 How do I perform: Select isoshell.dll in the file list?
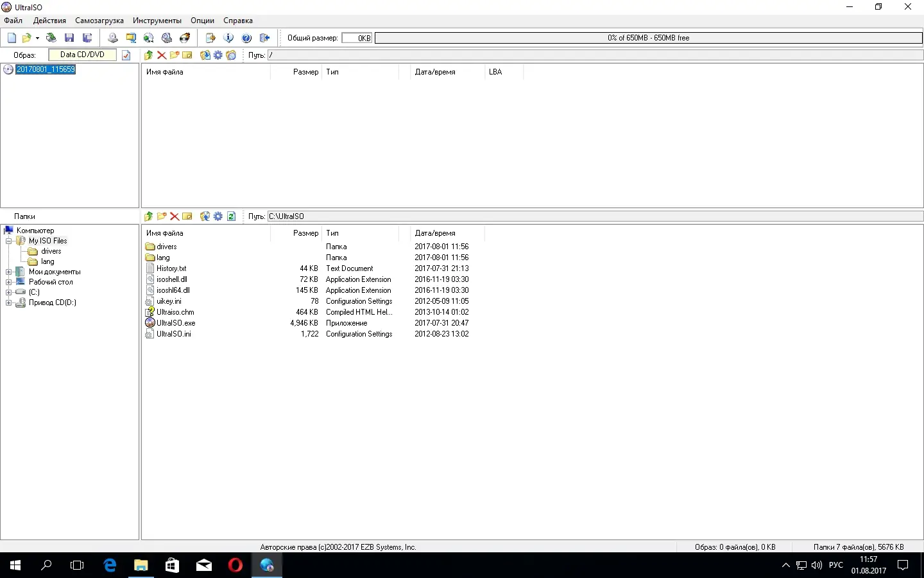tap(172, 279)
